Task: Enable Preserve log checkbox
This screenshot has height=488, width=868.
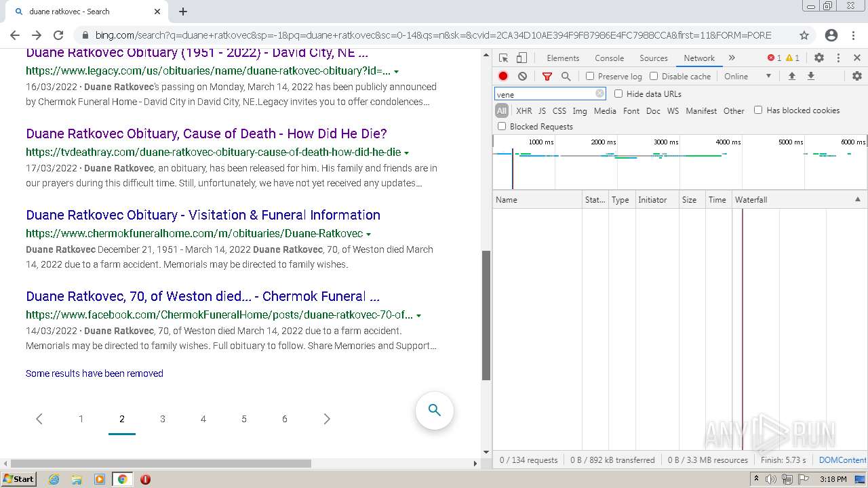Action: coord(590,77)
